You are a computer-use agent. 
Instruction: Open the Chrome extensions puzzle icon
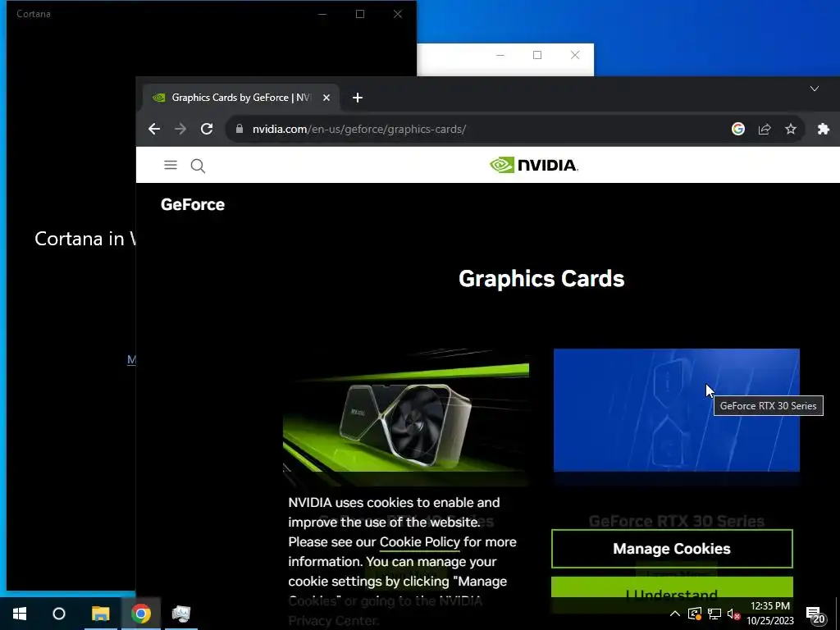tap(824, 129)
